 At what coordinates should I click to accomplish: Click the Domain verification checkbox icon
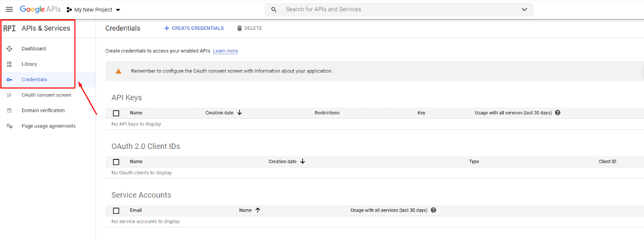(9, 111)
